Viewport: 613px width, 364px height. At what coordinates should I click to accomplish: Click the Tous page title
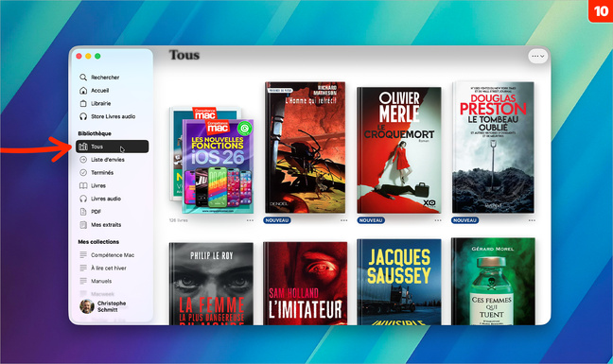coord(184,55)
